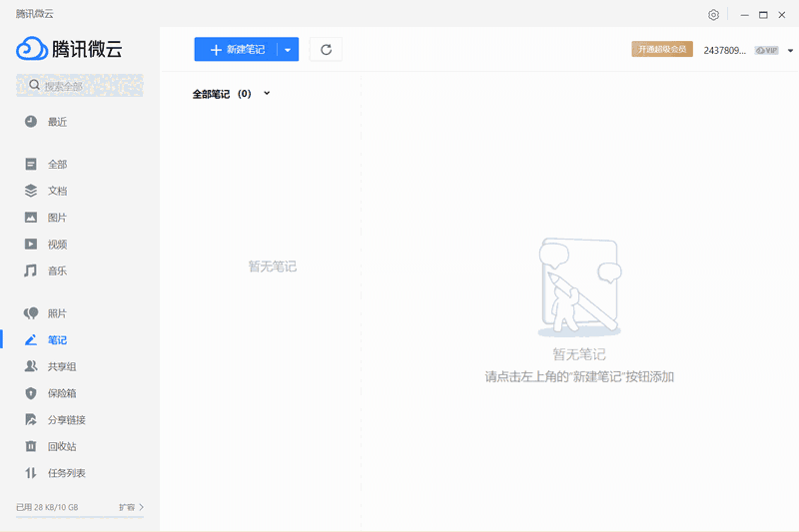The image size is (799, 532).
Task: Open the account menu arrow
Action: (x=790, y=50)
